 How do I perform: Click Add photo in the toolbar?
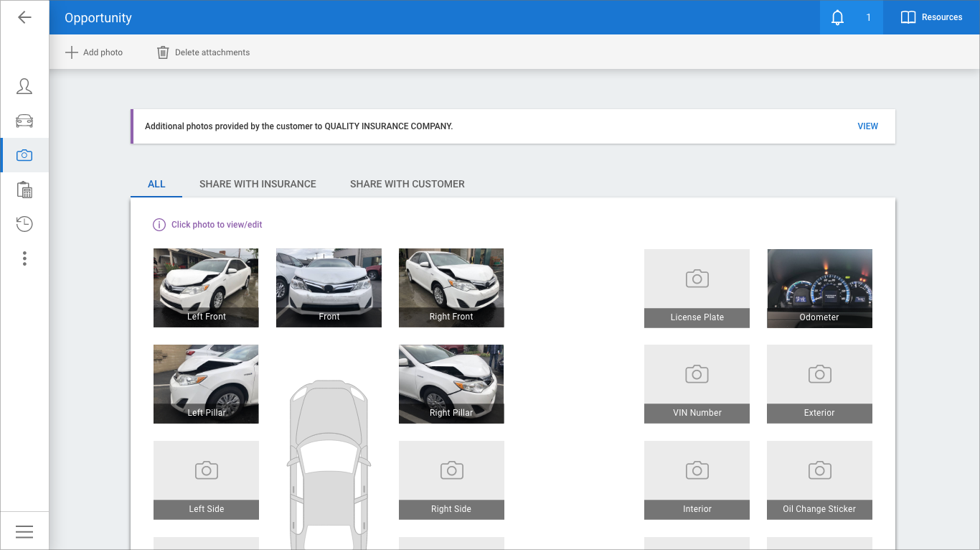pyautogui.click(x=94, y=52)
